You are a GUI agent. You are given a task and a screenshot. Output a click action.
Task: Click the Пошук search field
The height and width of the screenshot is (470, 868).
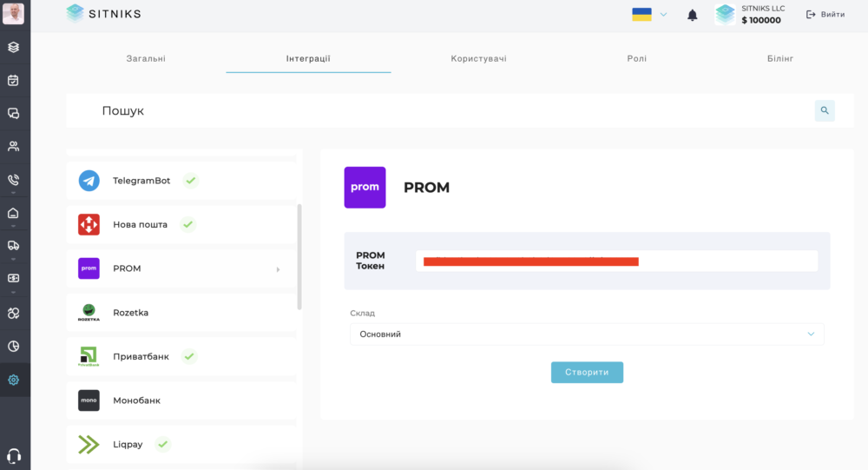tap(439, 111)
